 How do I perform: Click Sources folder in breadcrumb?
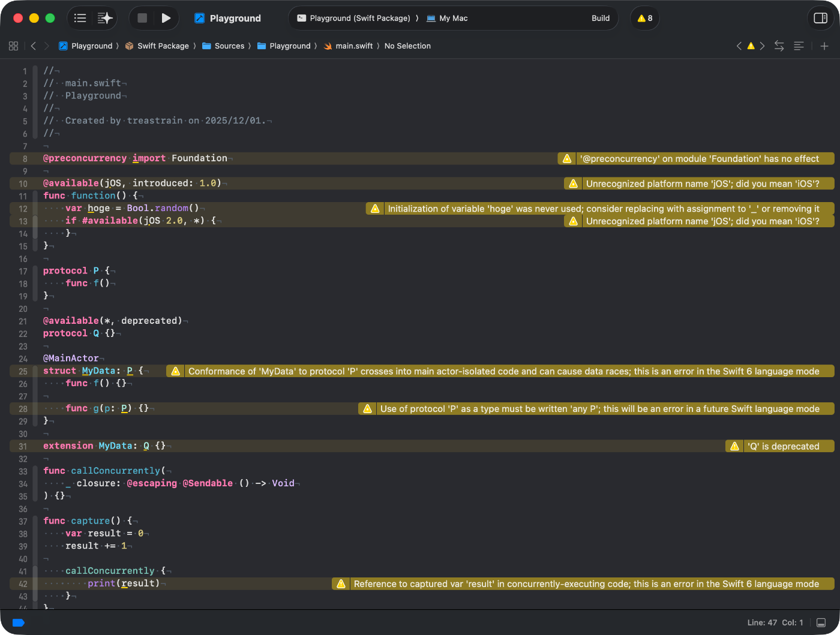(x=229, y=46)
